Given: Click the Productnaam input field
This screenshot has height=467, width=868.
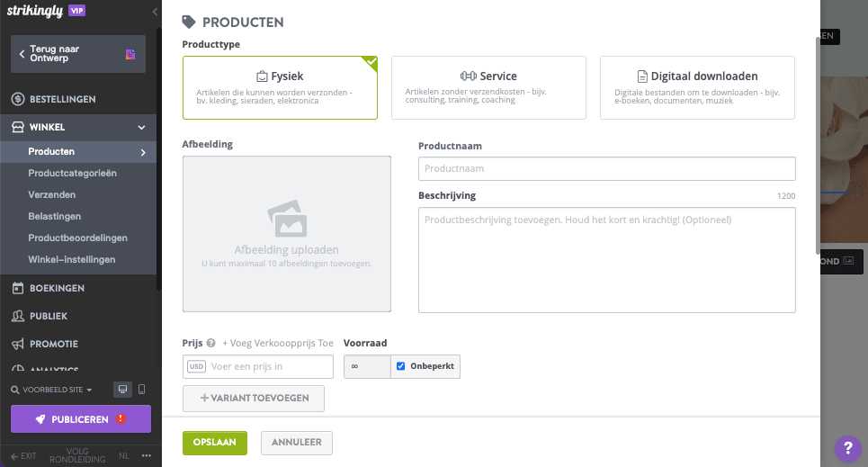Looking at the screenshot, I should (606, 168).
